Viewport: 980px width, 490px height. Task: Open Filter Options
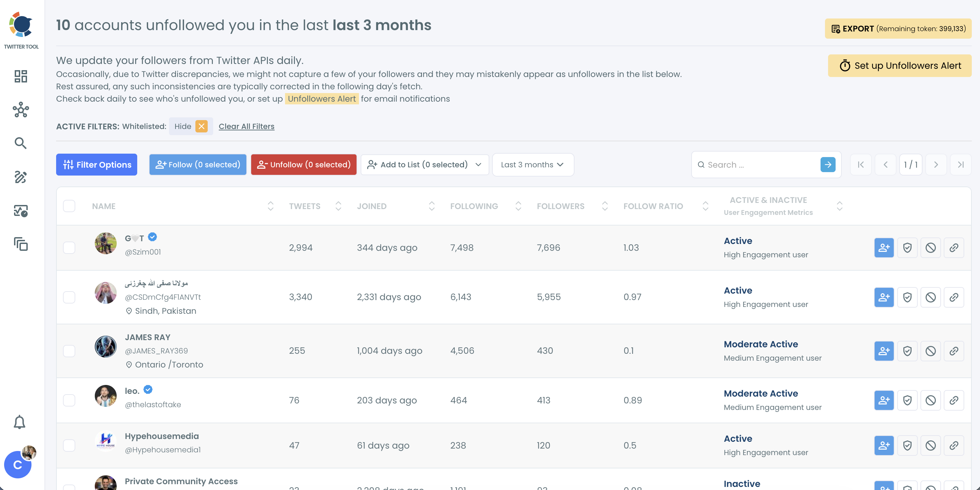point(96,165)
